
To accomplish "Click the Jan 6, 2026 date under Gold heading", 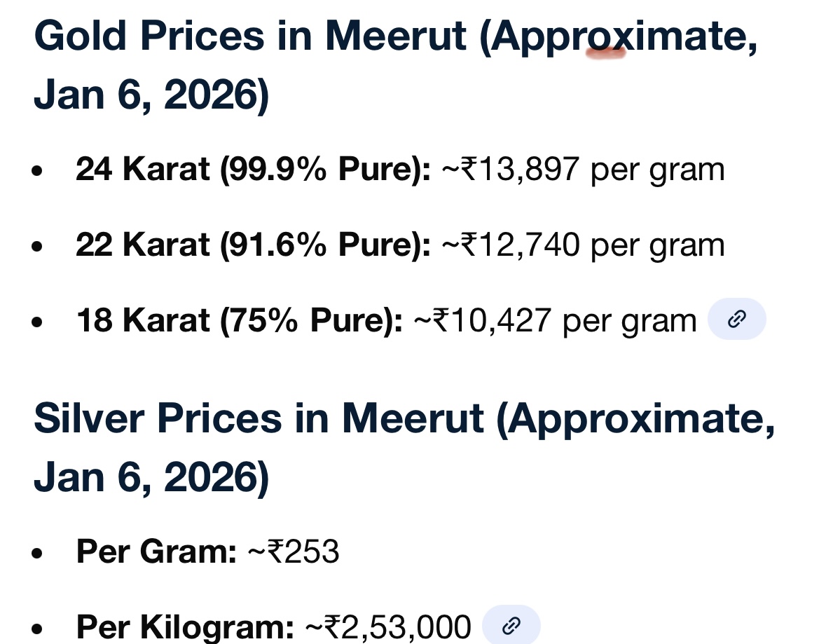I will [x=151, y=97].
